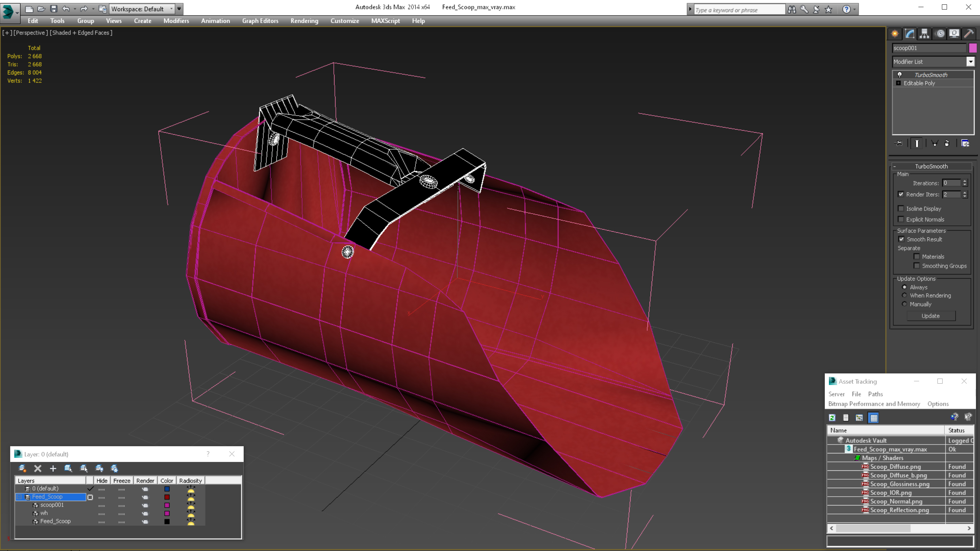980x551 pixels.
Task: Select the Always update radio button
Action: pyautogui.click(x=904, y=287)
